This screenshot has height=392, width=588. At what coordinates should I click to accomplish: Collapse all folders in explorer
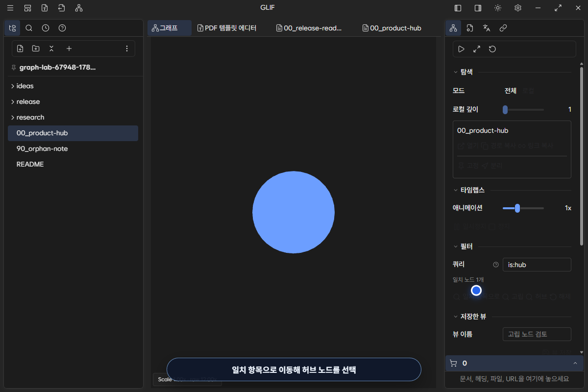tap(51, 49)
